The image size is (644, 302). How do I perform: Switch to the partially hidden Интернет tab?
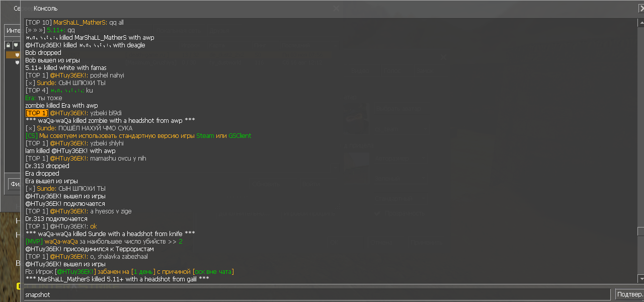click(x=12, y=31)
